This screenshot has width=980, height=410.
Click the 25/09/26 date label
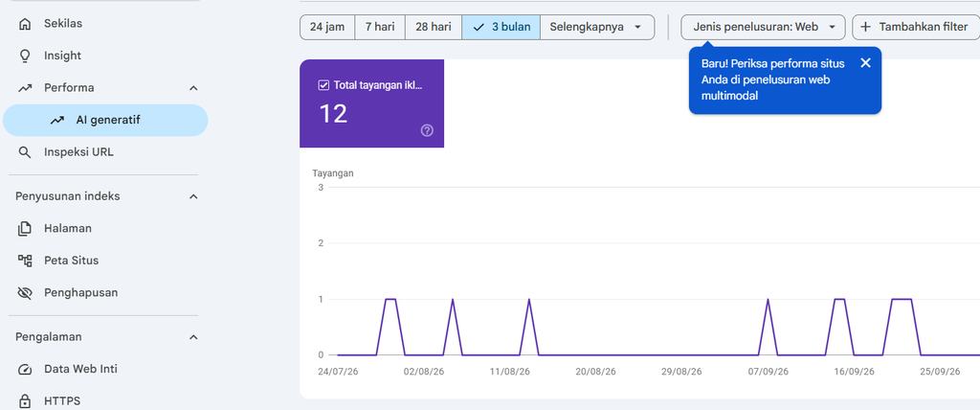940,371
